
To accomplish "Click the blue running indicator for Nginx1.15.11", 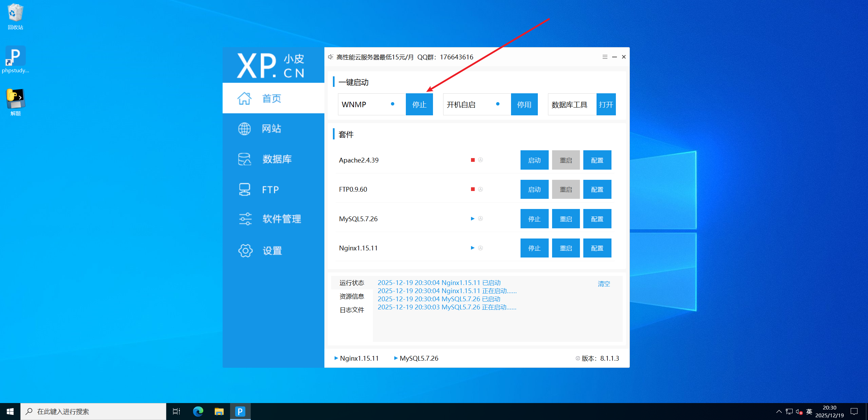I will pos(473,248).
